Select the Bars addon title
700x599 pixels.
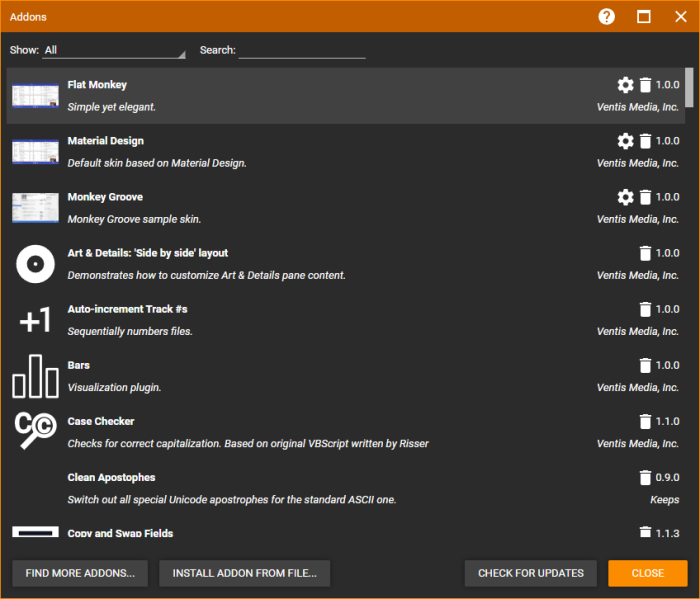coord(79,366)
